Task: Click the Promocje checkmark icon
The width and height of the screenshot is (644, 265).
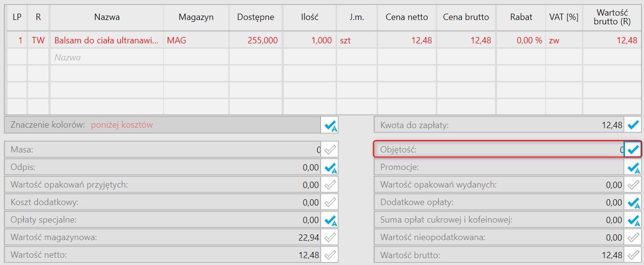Action: [x=633, y=168]
